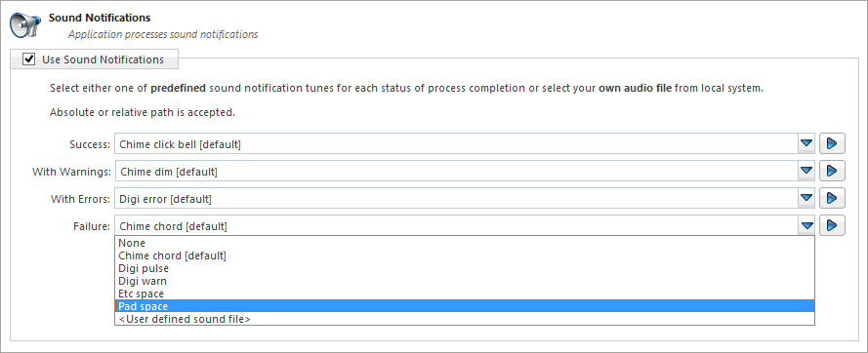
Task: Expand the With Warnings dropdown arrow
Action: [x=806, y=171]
